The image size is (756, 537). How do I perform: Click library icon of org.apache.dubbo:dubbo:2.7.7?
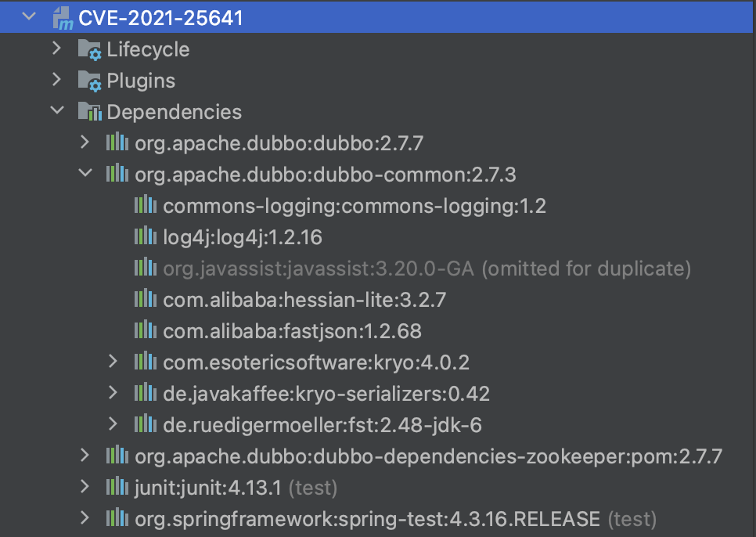(x=117, y=142)
